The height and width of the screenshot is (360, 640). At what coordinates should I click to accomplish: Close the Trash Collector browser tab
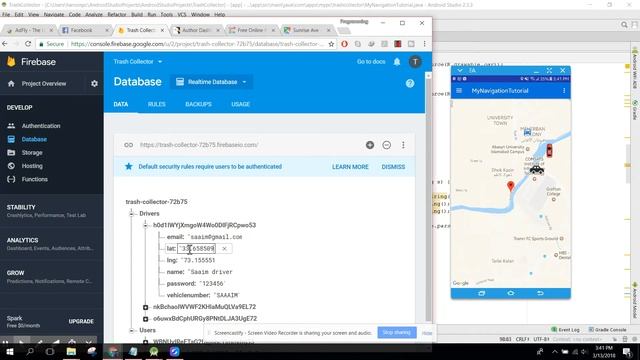click(162, 30)
